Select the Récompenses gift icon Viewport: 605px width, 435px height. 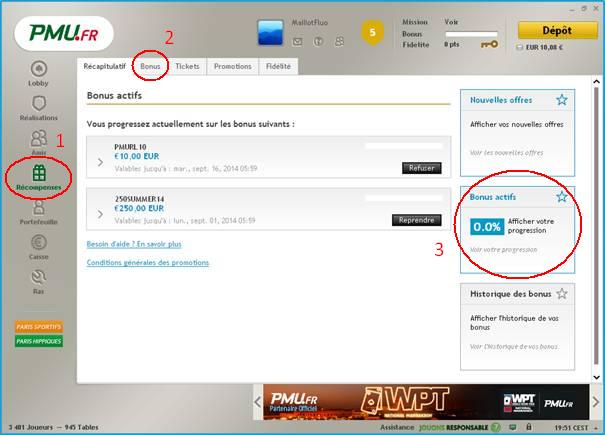point(39,173)
